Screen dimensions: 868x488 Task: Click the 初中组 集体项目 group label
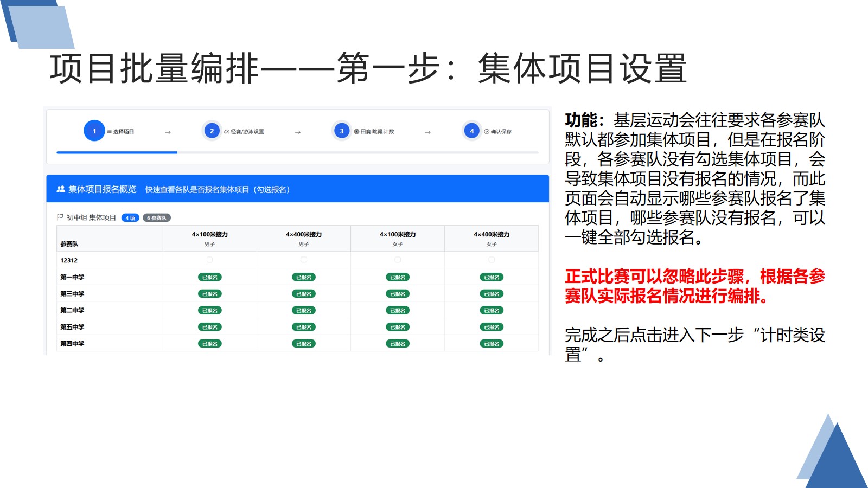[x=91, y=217]
